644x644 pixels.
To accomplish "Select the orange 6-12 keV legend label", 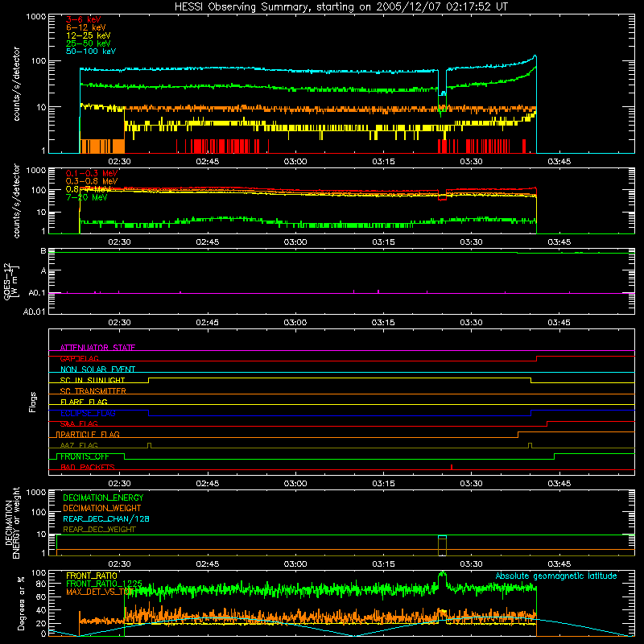I will [86, 27].
